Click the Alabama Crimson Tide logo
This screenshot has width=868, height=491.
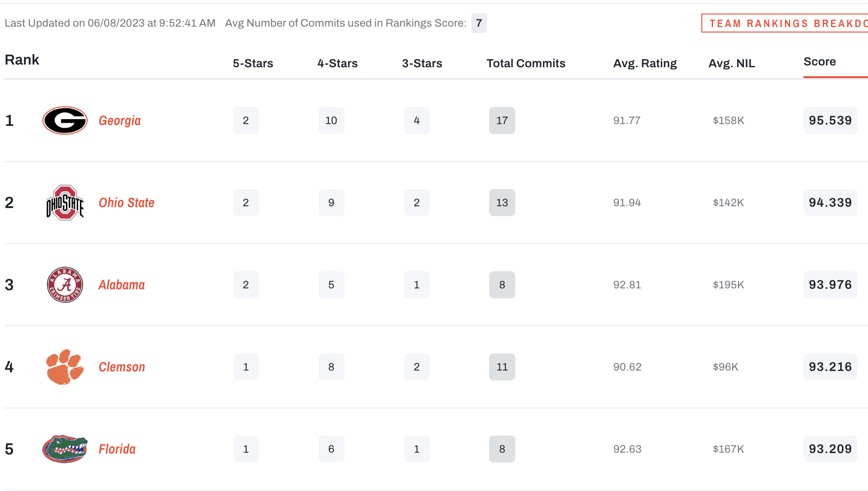[x=65, y=285]
